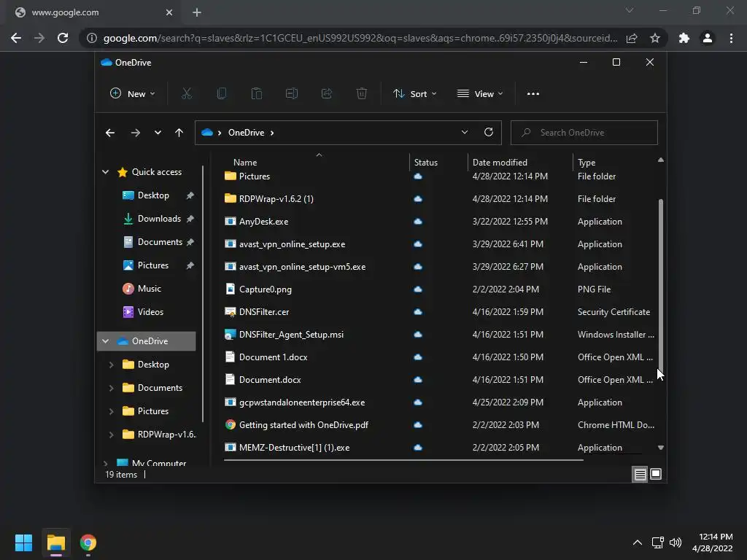Select Documents in Quick access
The width and height of the screenshot is (747, 560).
click(x=160, y=242)
